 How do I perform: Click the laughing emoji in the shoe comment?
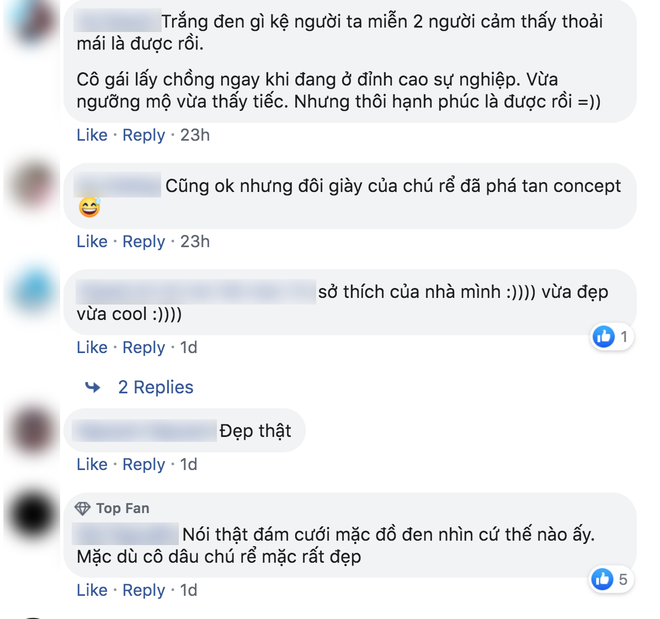coord(89,207)
